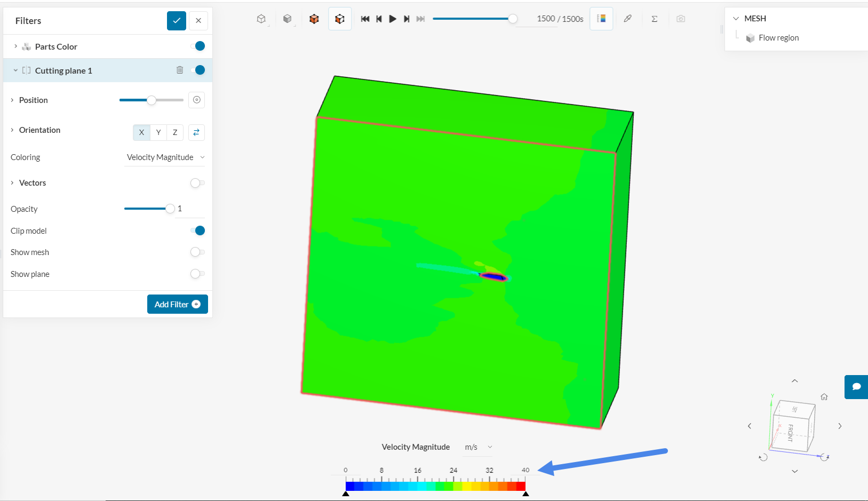868x501 pixels.
Task: Select Flow region in the MESH tree
Action: [778, 37]
